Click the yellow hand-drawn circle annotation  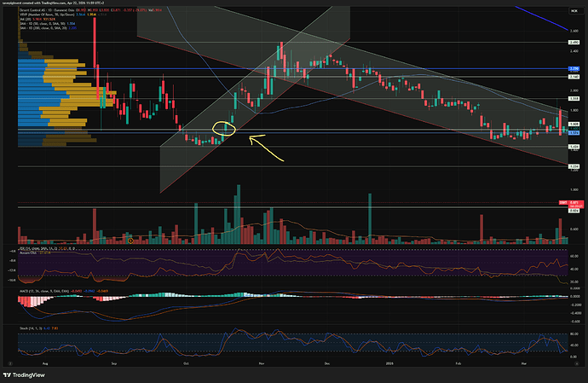coord(224,129)
